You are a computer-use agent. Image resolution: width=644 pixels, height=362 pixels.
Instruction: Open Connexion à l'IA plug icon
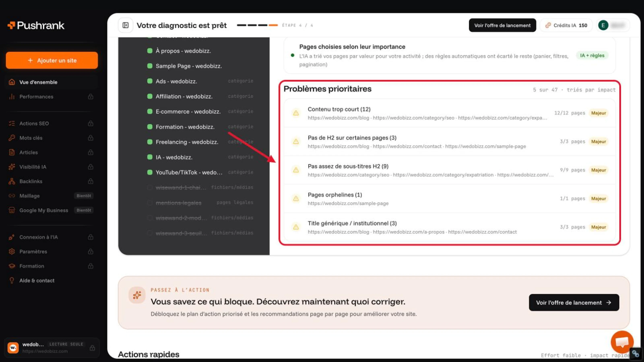pyautogui.click(x=12, y=237)
